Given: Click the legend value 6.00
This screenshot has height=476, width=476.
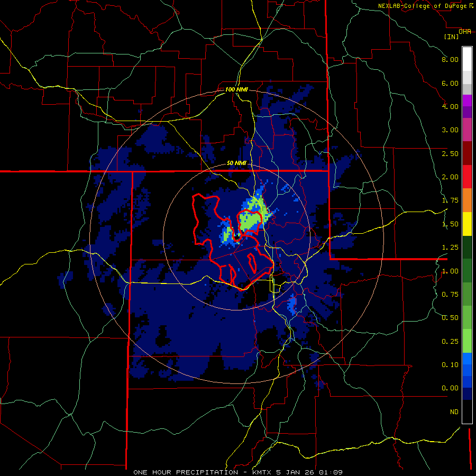Looking at the screenshot, I should [450, 83].
